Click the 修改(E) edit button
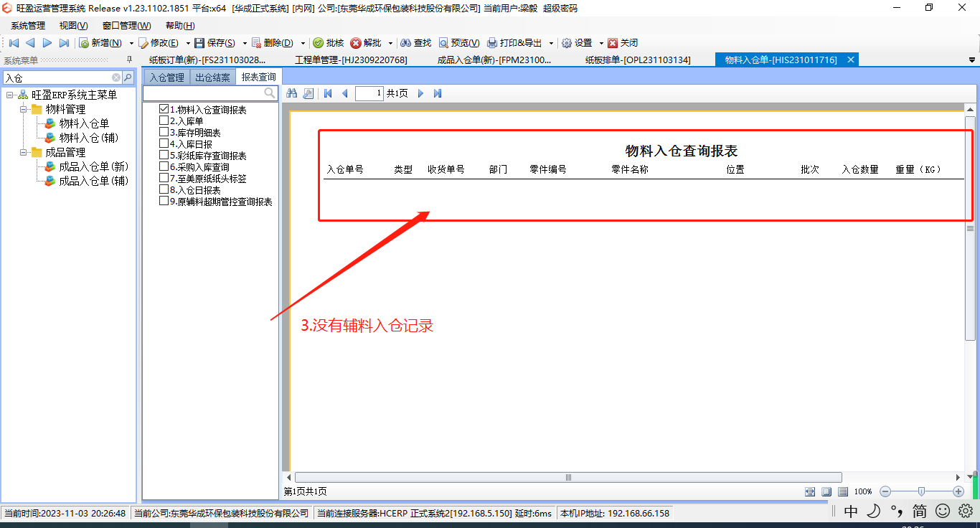This screenshot has width=980, height=528. tap(159, 43)
